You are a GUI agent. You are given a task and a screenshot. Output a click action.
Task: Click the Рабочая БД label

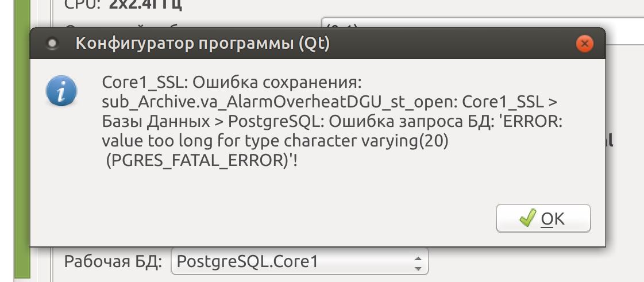[114, 261]
